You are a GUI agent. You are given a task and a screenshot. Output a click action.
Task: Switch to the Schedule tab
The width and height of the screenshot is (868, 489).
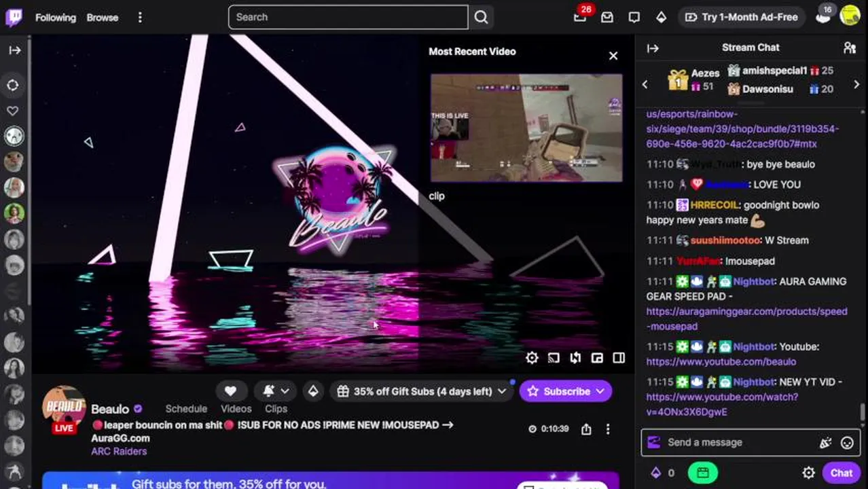186,409
